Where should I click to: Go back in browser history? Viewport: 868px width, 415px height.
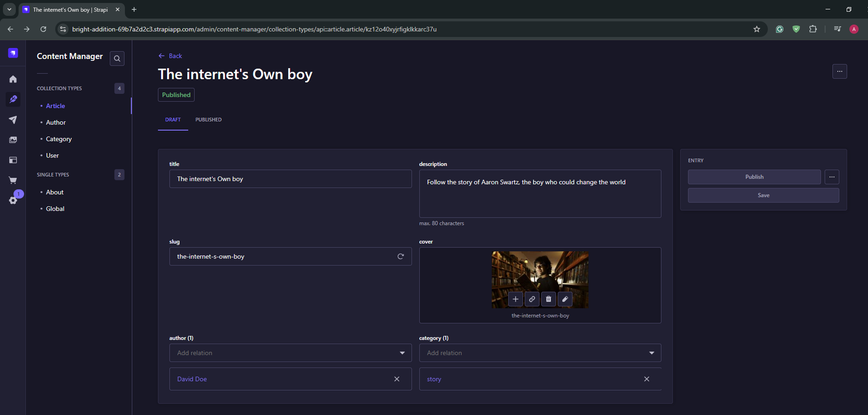click(x=11, y=29)
